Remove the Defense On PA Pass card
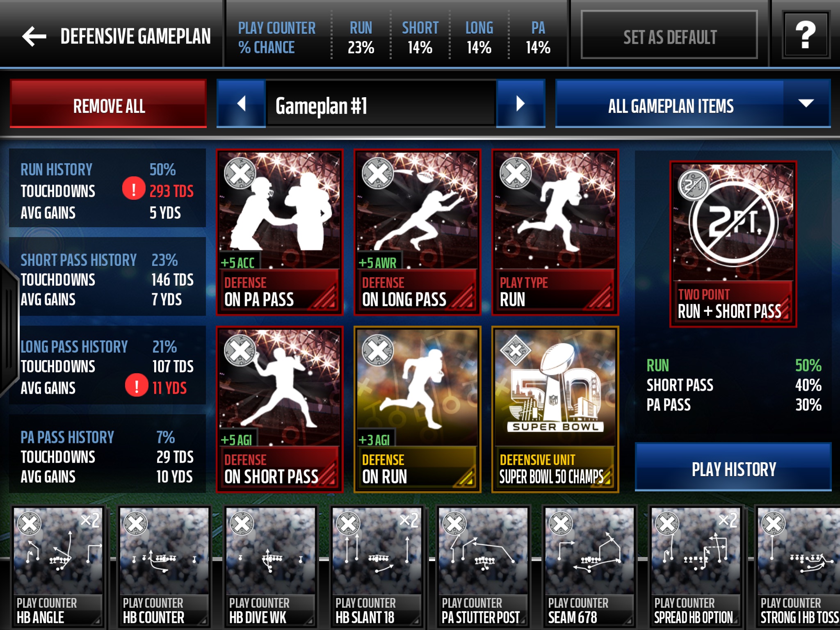 coord(240,173)
